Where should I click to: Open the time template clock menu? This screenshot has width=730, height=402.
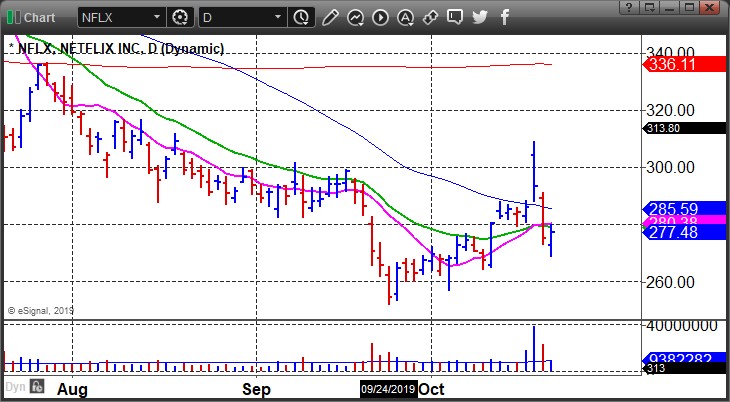pos(301,18)
